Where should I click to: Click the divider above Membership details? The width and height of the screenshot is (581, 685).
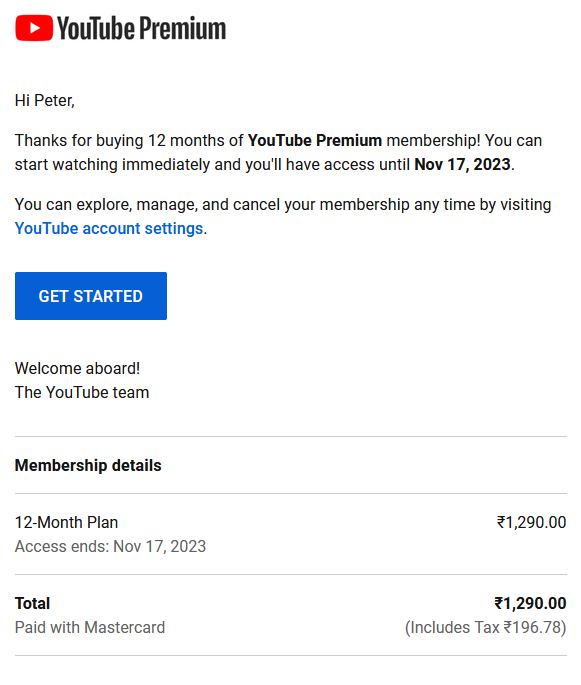[x=290, y=436]
